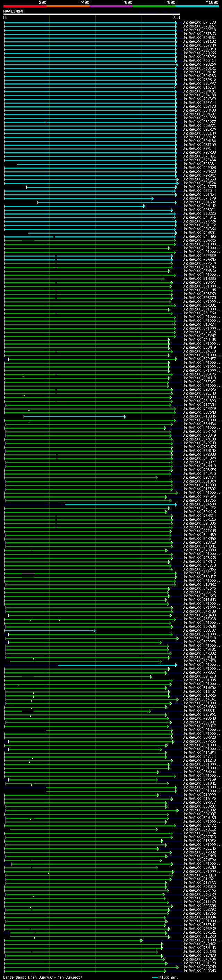Select the UniRef100_A6H8K0 row label
The height and width of the screenshot is (980, 222).
tap(199, 271)
